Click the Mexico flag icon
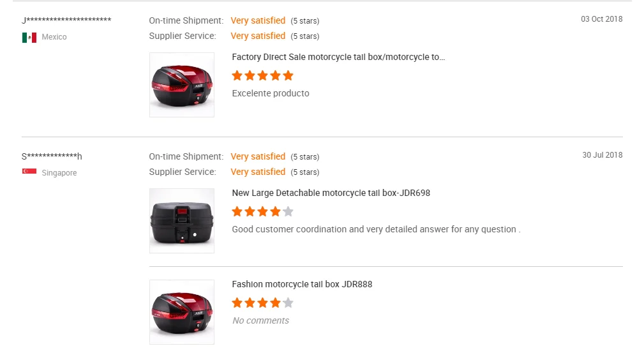 [x=29, y=38]
